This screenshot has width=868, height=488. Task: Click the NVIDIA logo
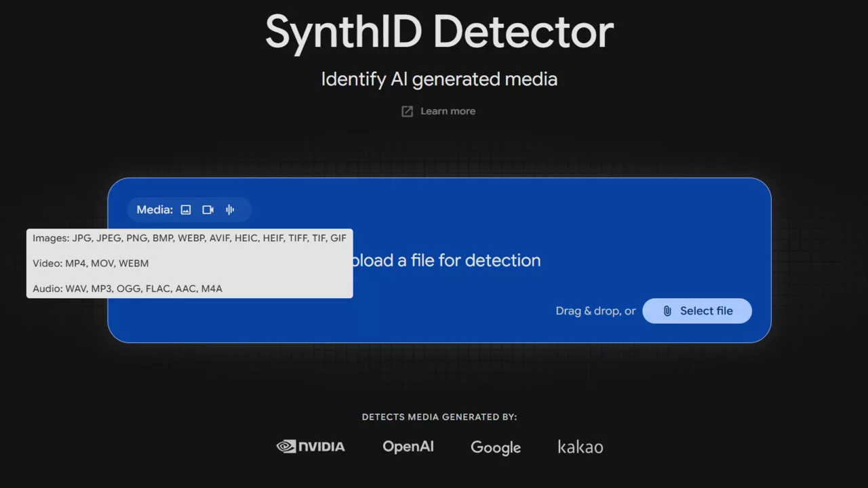[311, 447]
